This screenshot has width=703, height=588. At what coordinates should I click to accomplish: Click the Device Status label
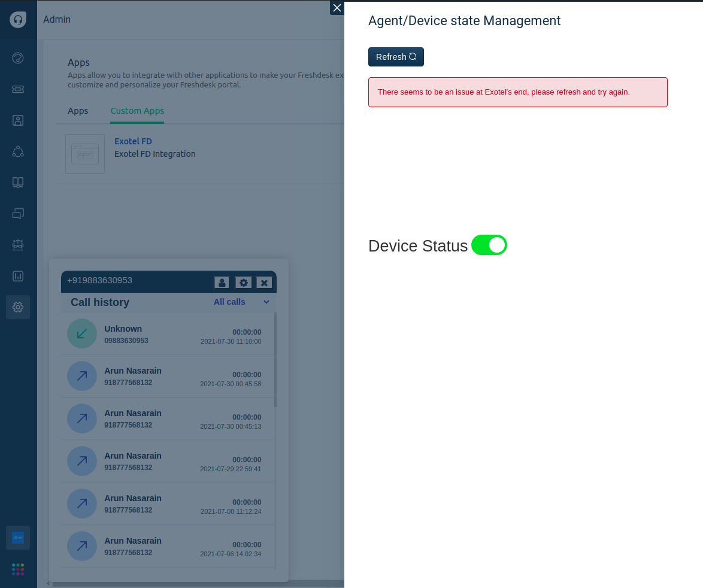418,245
